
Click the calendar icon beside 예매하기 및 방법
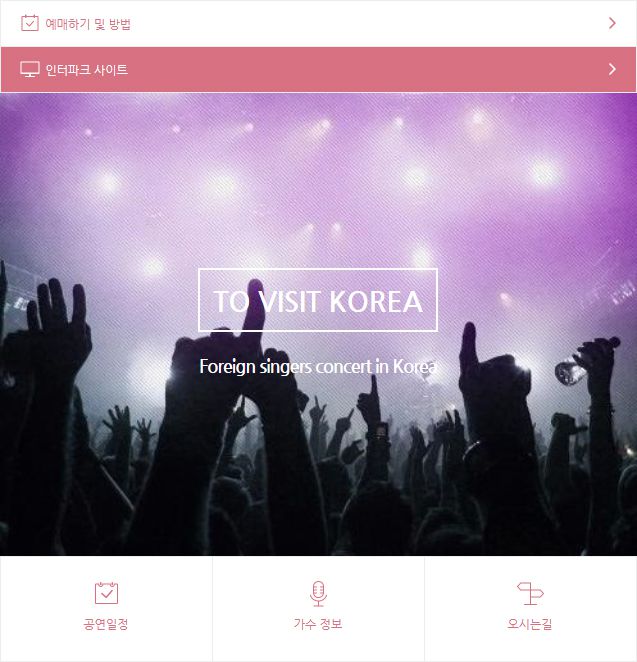click(30, 23)
